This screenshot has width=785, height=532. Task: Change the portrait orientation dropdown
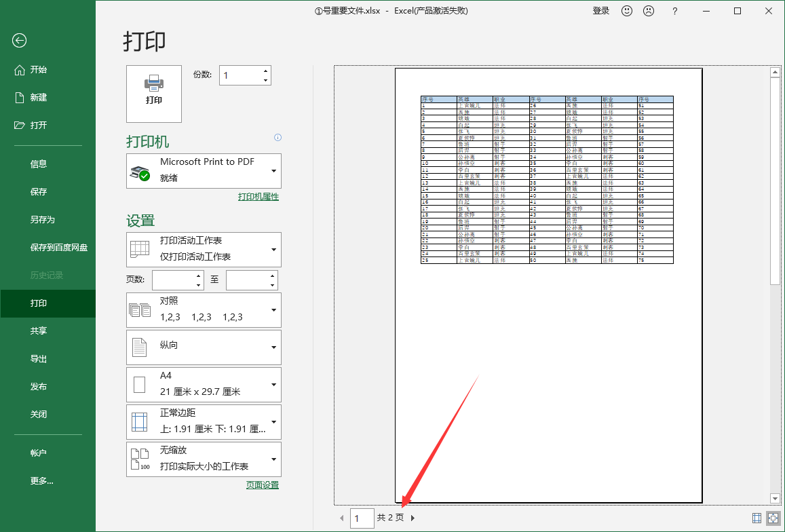click(x=204, y=347)
